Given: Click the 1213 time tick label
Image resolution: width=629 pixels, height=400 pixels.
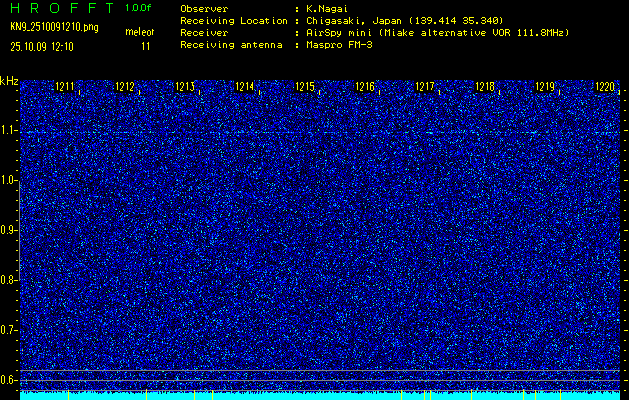Looking at the screenshot, I should [x=185, y=88].
